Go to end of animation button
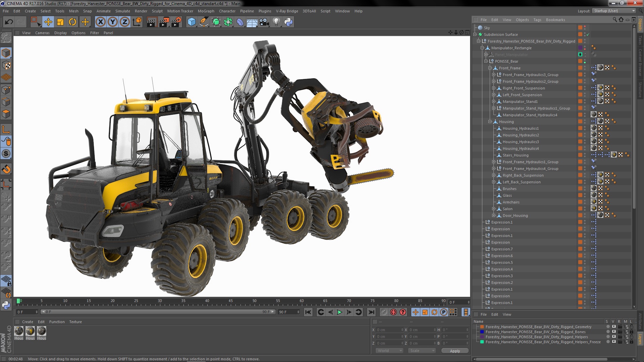This screenshot has height=362, width=644. [x=371, y=312]
